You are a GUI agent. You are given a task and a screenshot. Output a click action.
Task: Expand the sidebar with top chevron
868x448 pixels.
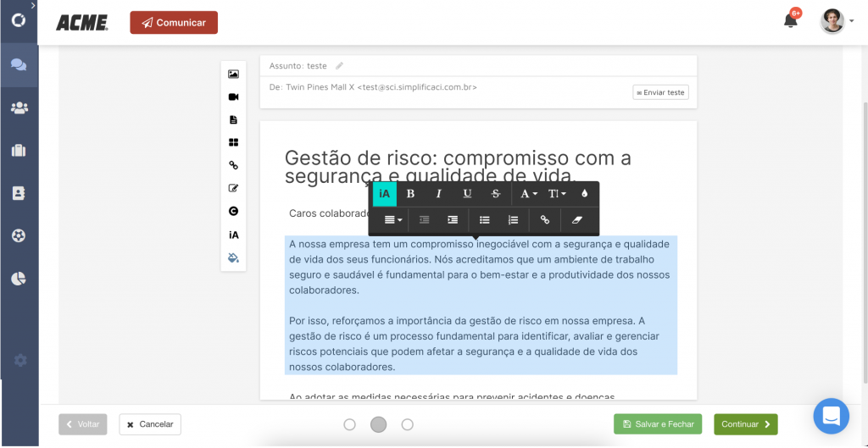pyautogui.click(x=33, y=6)
